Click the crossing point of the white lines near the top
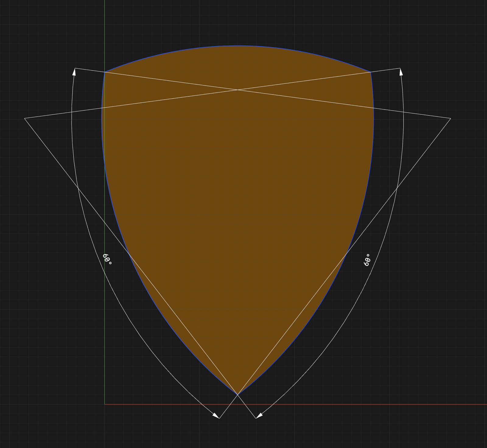Screen dimensions: 487x448 [237, 90]
